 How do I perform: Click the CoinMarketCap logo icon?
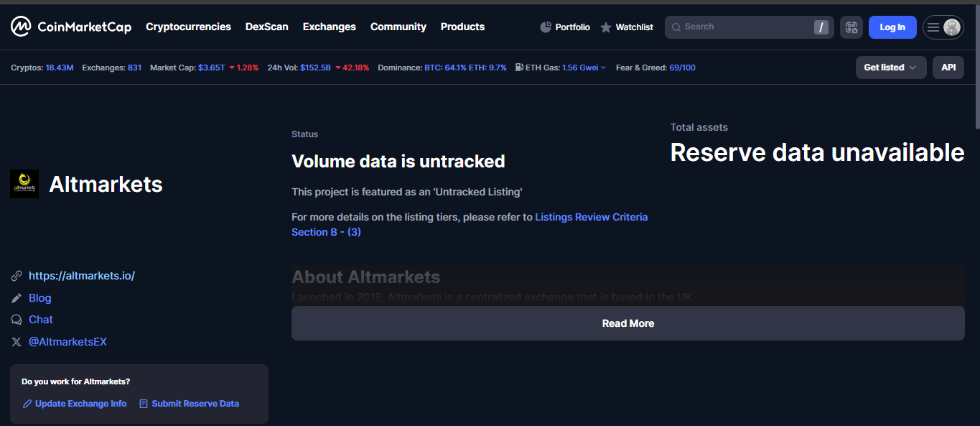[20, 27]
